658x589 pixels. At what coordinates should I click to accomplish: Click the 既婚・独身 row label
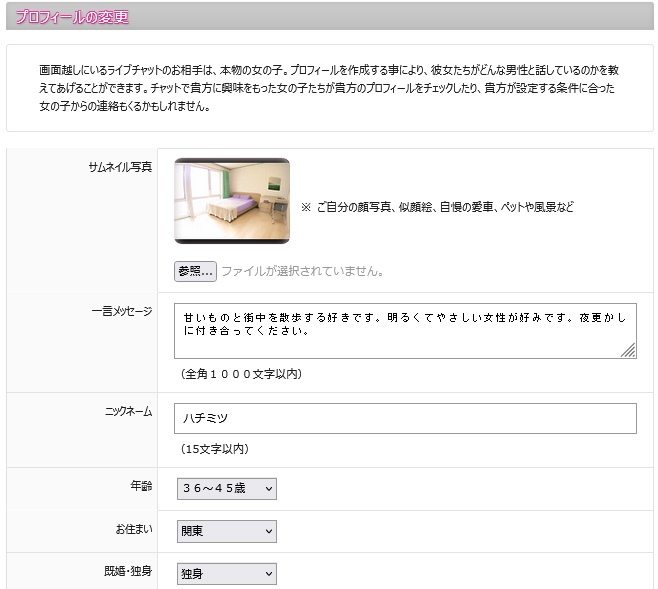click(127, 570)
